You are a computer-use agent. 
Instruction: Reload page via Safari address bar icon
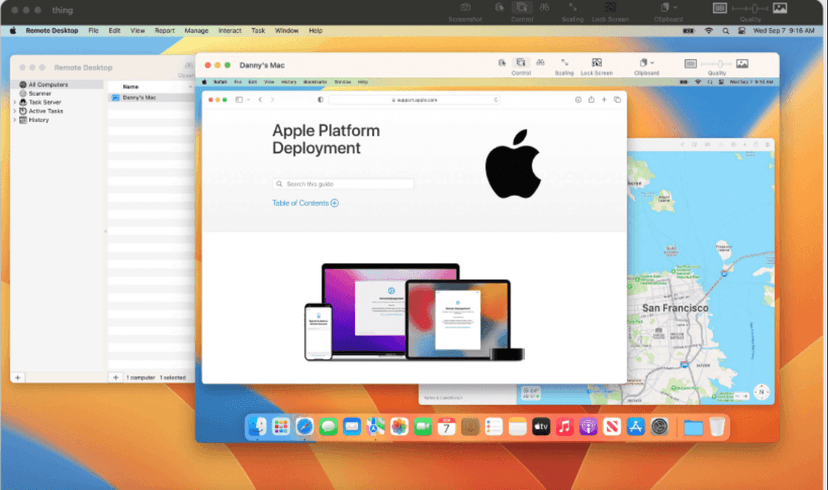(495, 100)
